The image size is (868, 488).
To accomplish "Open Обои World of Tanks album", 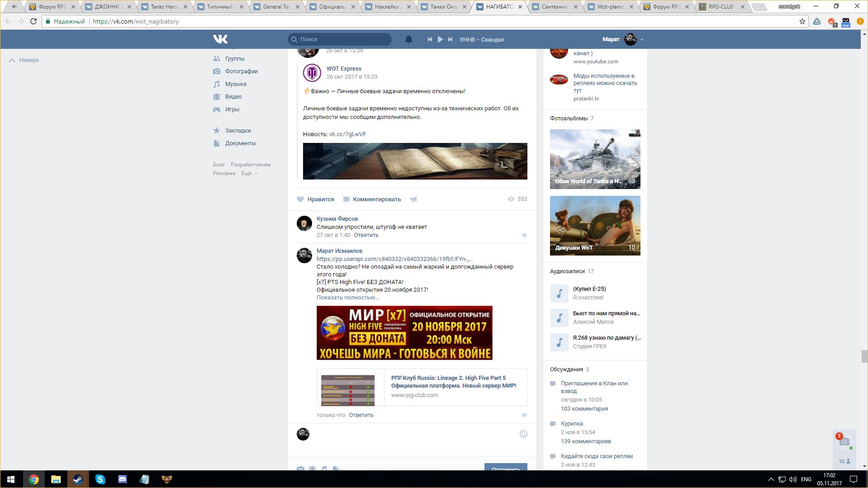I will [x=595, y=159].
